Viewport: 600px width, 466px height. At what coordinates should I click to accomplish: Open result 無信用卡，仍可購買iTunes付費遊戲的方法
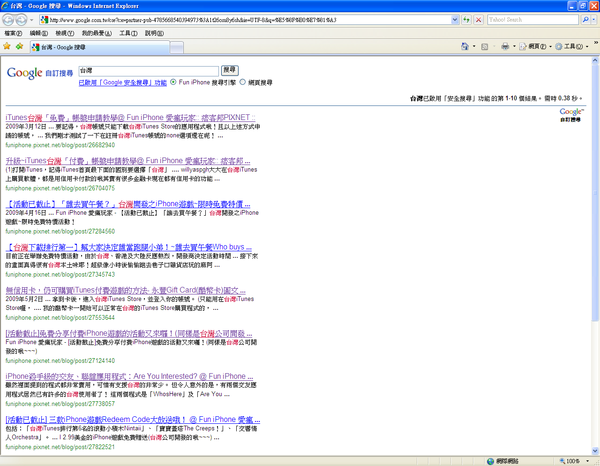(126, 290)
